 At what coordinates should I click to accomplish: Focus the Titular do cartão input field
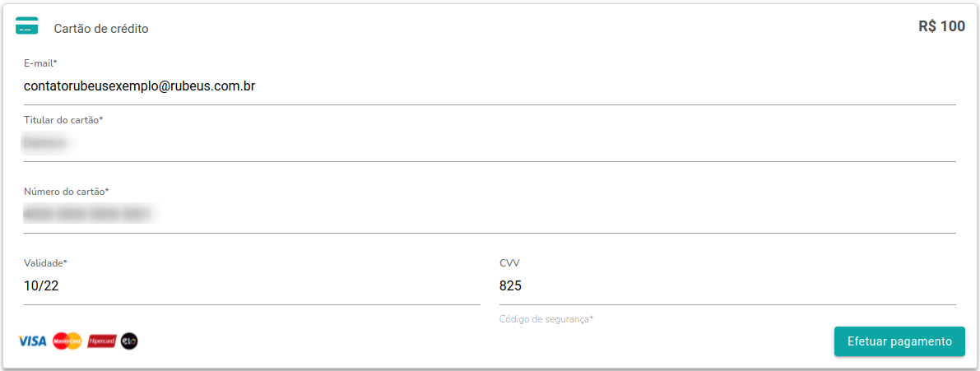point(490,144)
